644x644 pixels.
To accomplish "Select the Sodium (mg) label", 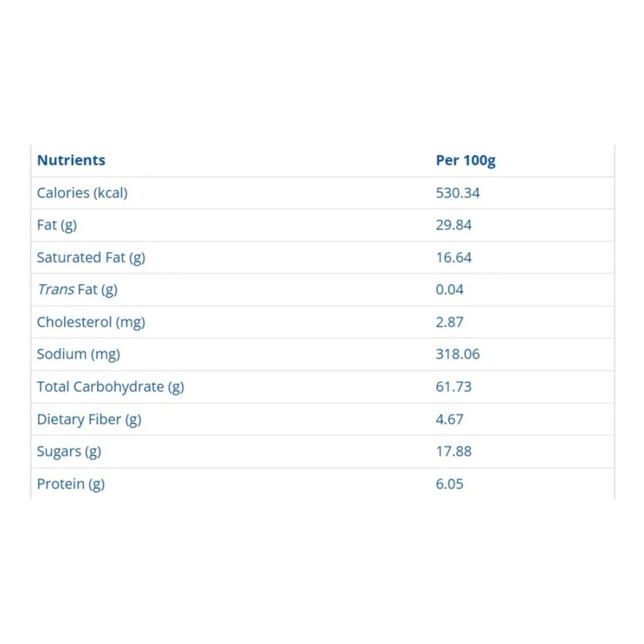I will [78, 354].
